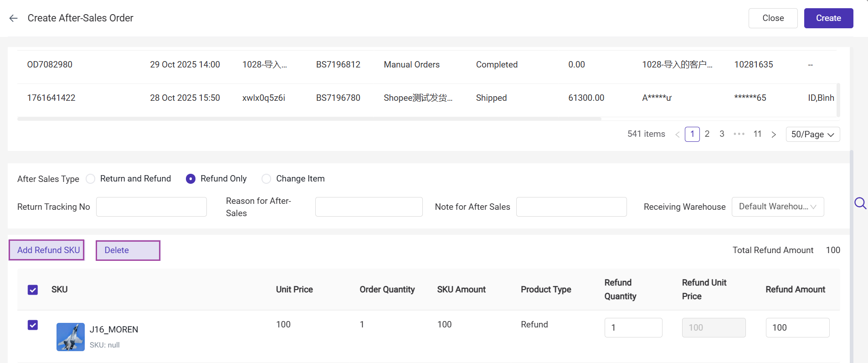This screenshot has height=363, width=868.
Task: Jump to page 11
Action: coord(757,134)
